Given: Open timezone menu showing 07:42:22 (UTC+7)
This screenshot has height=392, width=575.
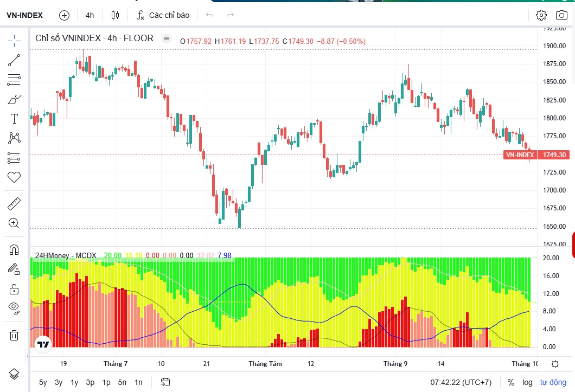Looking at the screenshot, I should [461, 382].
